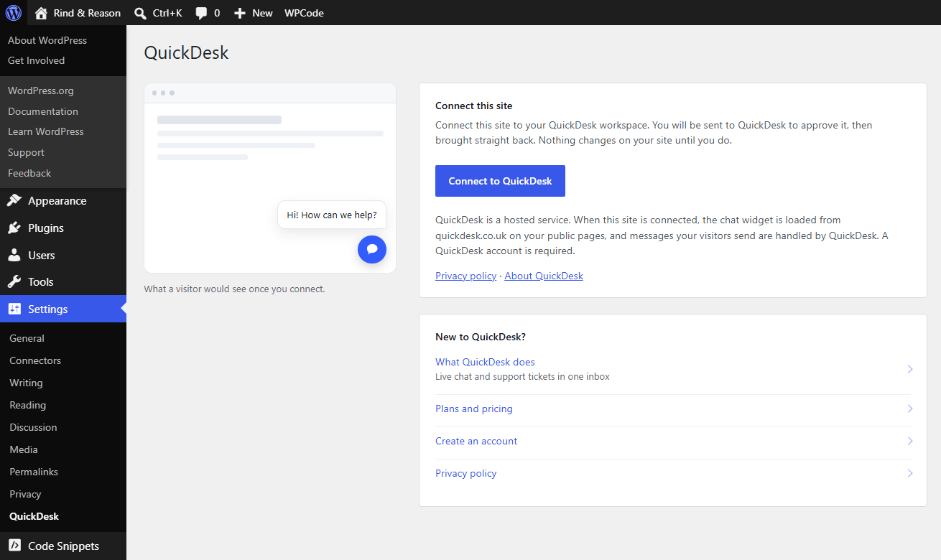Open the Code Snippets menu
This screenshot has width=941, height=560.
[x=63, y=546]
